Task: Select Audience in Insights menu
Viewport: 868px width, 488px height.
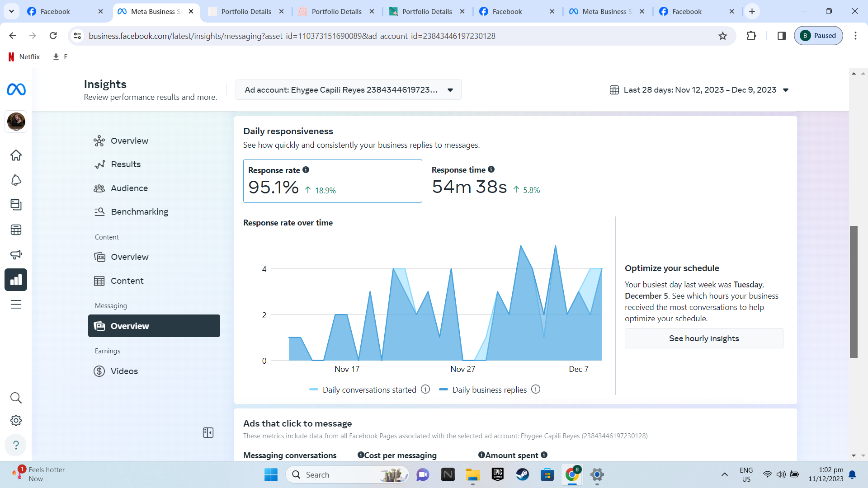Action: point(129,188)
